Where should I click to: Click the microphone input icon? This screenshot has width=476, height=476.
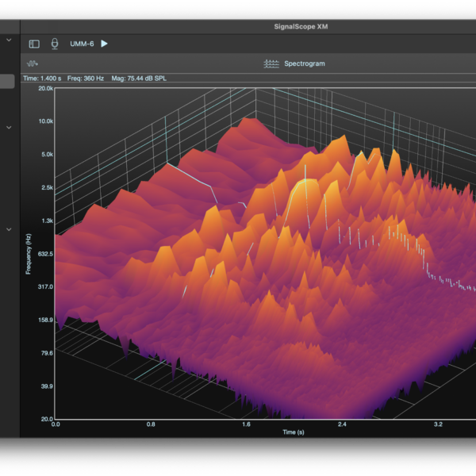click(55, 44)
